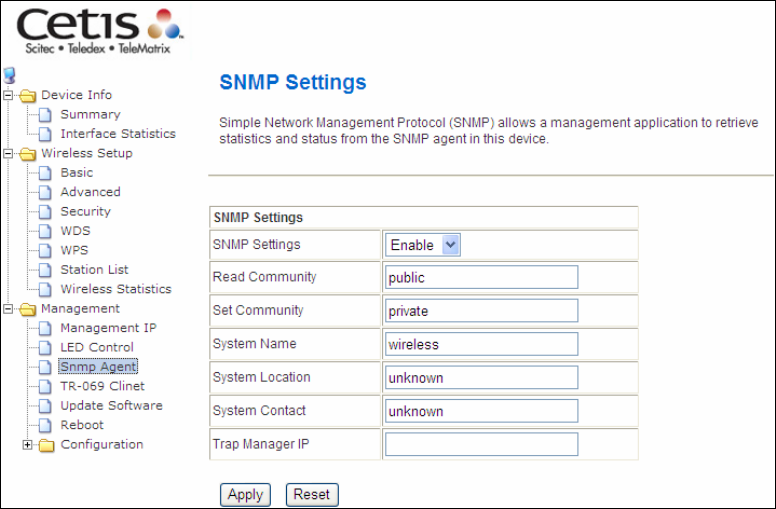The image size is (776, 509).
Task: Click the Trap Manager IP field
Action: pyautogui.click(x=482, y=444)
